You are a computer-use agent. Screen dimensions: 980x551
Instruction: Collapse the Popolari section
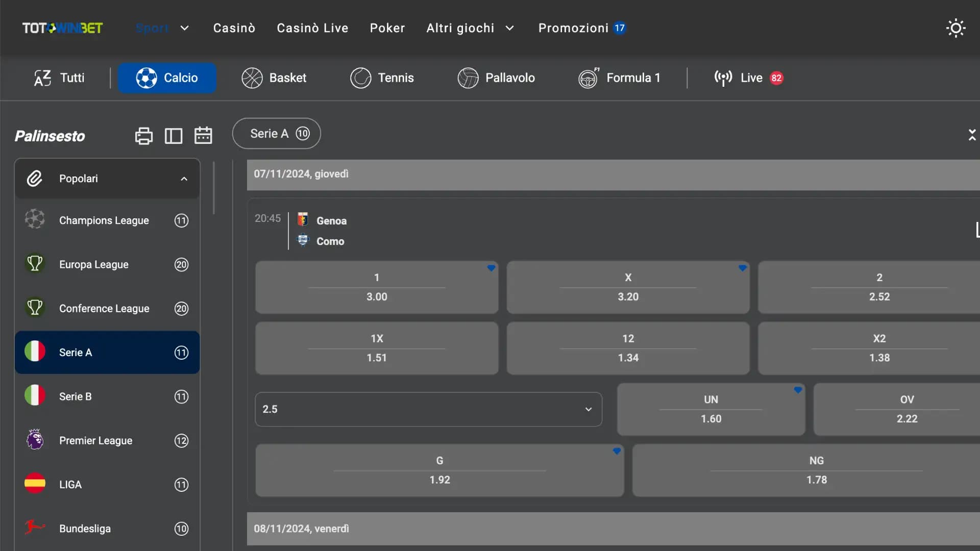click(184, 179)
